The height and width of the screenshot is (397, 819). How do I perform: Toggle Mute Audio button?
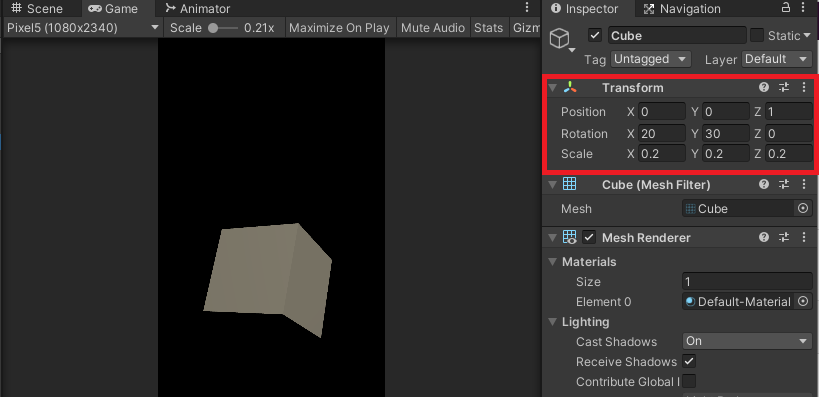(433, 28)
